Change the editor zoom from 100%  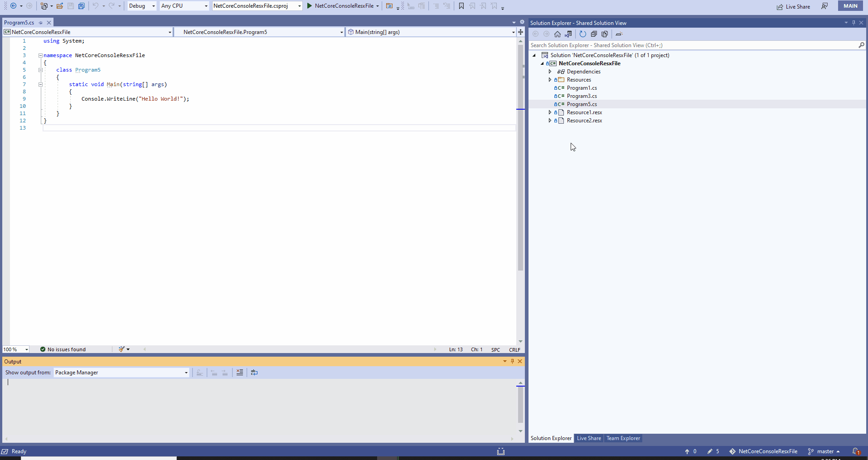[15, 349]
